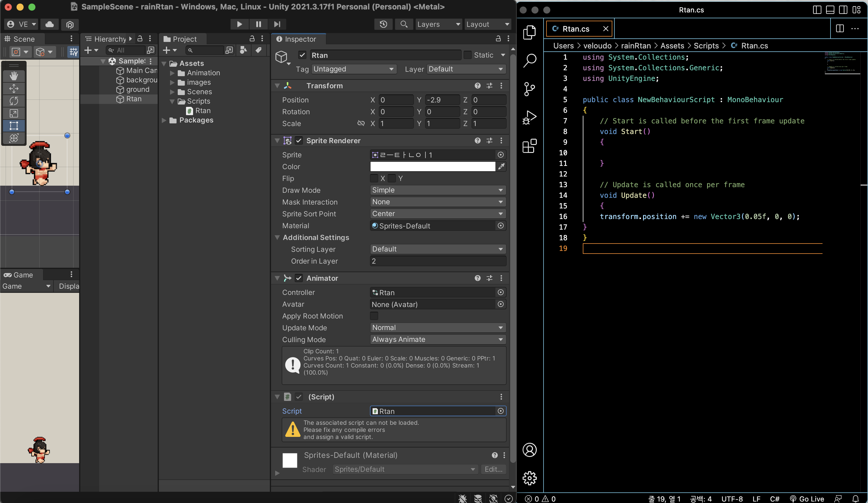Click the white Color swatch field
Screen dimensions: 868x503
point(433,167)
